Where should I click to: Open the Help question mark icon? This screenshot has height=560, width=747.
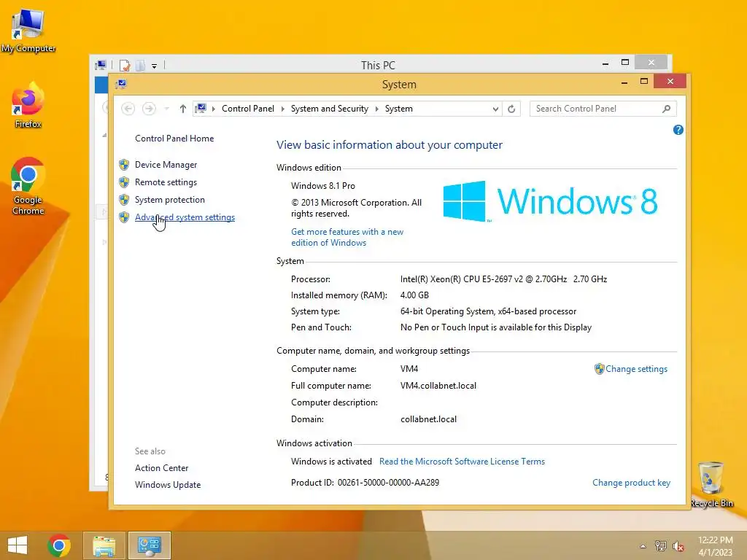click(x=678, y=130)
